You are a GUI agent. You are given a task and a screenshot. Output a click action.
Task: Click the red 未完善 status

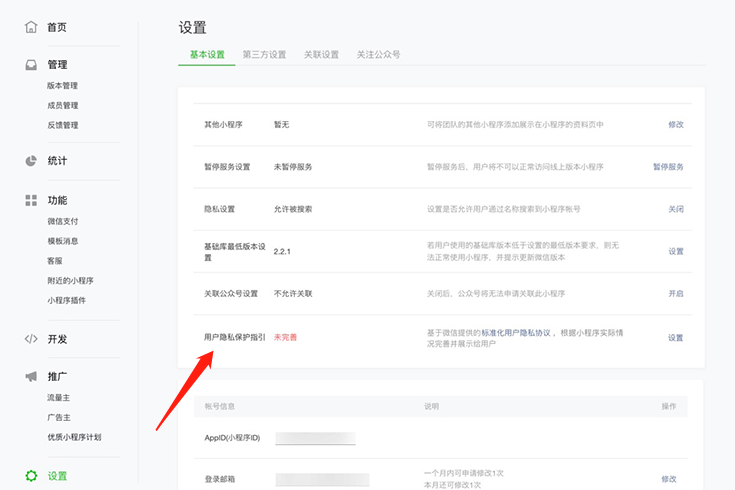(285, 337)
